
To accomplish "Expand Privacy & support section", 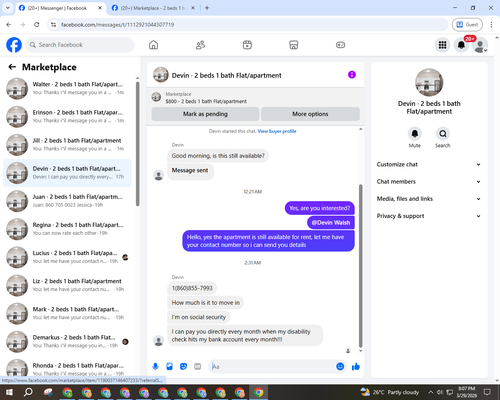I will click(x=429, y=216).
